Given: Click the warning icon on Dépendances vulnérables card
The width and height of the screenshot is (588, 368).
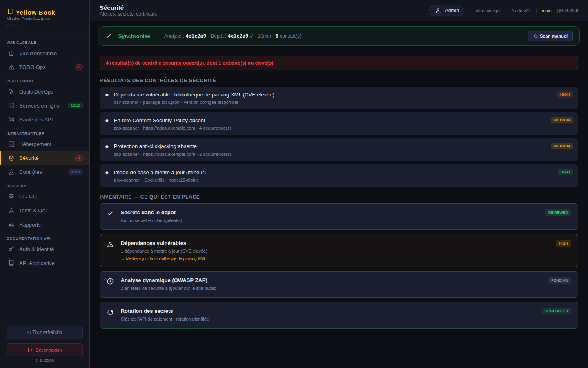Looking at the screenshot, I should [110, 245].
